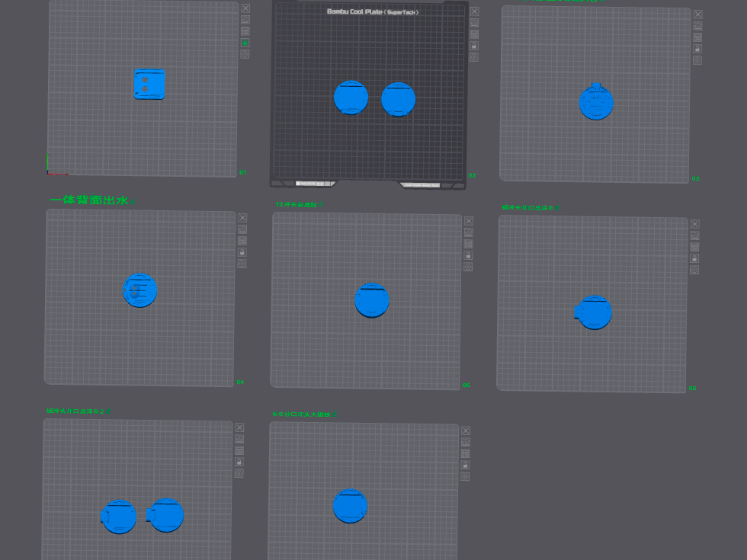Viewport: 747px width, 560px height.
Task: Open plate 04 settings gear icon
Action: pyautogui.click(x=242, y=264)
